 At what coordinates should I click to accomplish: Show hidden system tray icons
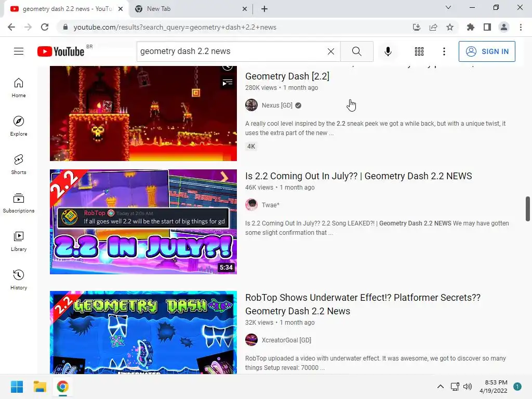click(x=440, y=387)
